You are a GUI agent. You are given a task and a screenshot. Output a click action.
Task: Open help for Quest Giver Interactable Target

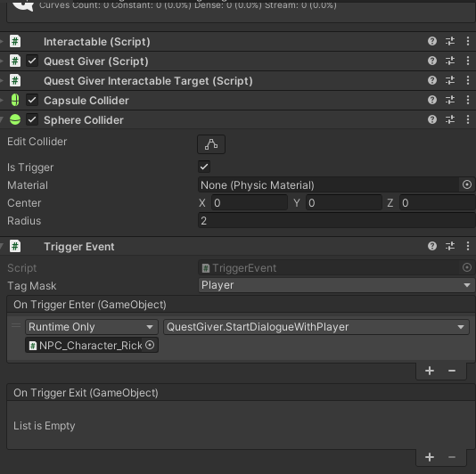(x=432, y=80)
